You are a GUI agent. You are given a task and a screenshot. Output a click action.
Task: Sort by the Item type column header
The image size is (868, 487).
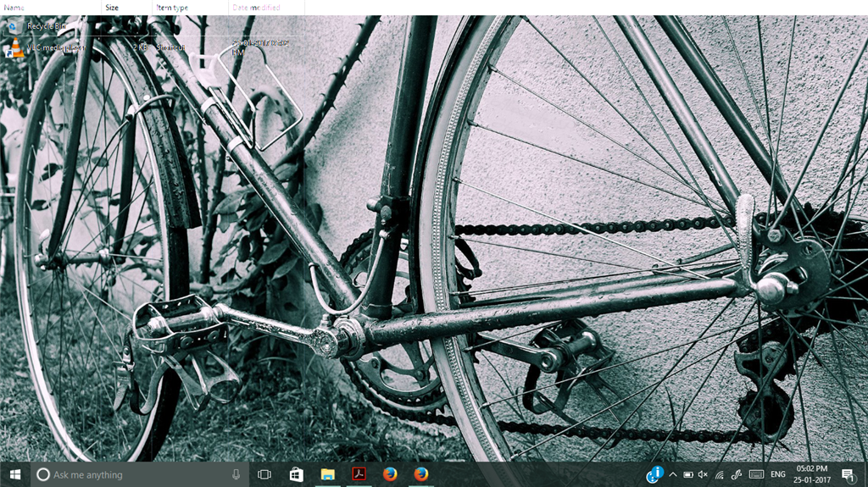191,8
